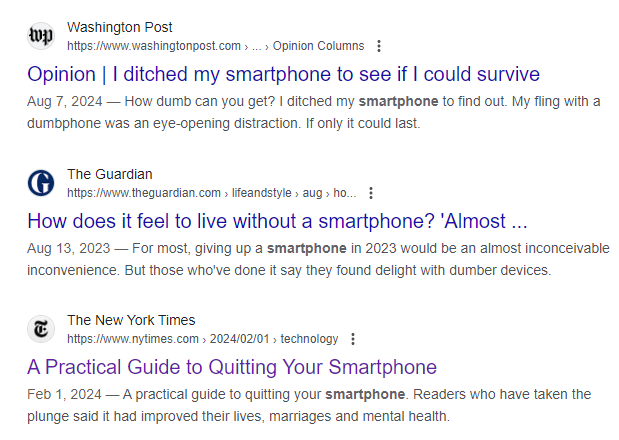This screenshot has height=440, width=619.
Task: Click the Washington Post site name
Action: coord(120,27)
